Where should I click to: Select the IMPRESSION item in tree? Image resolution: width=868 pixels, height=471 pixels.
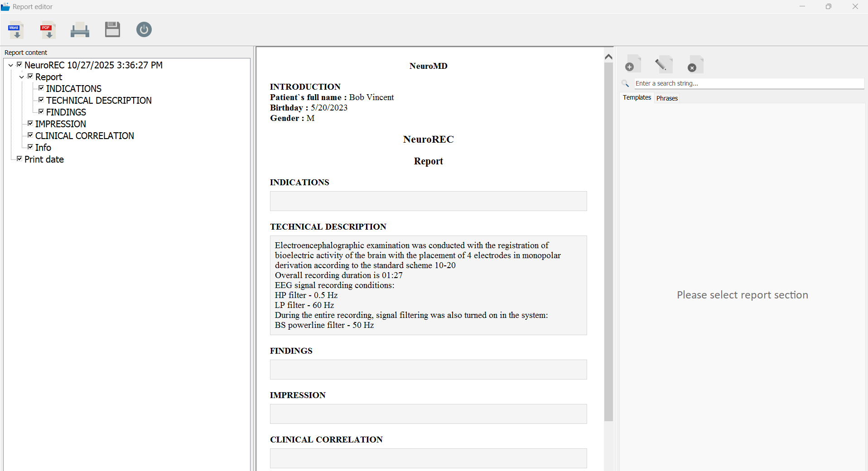(60, 124)
